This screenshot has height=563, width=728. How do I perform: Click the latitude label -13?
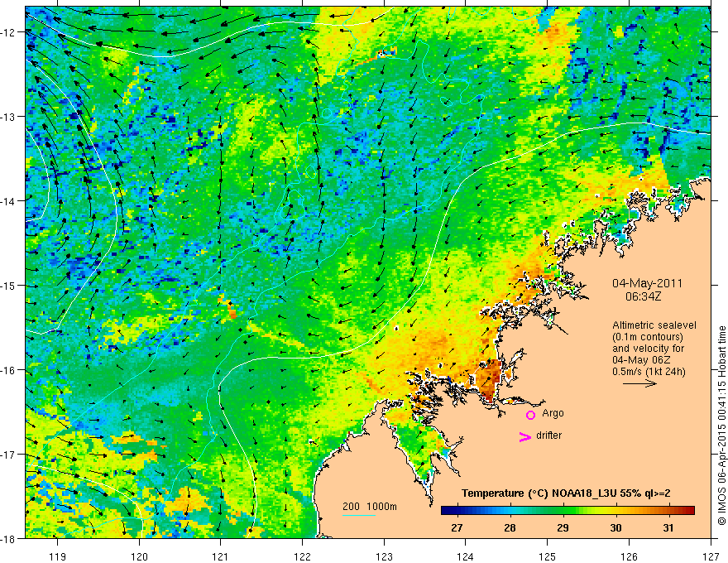9,117
